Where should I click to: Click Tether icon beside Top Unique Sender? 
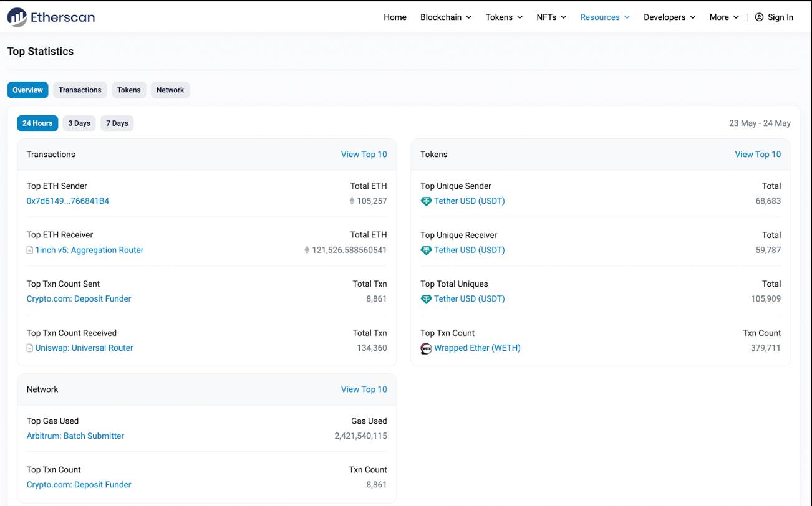(x=426, y=201)
